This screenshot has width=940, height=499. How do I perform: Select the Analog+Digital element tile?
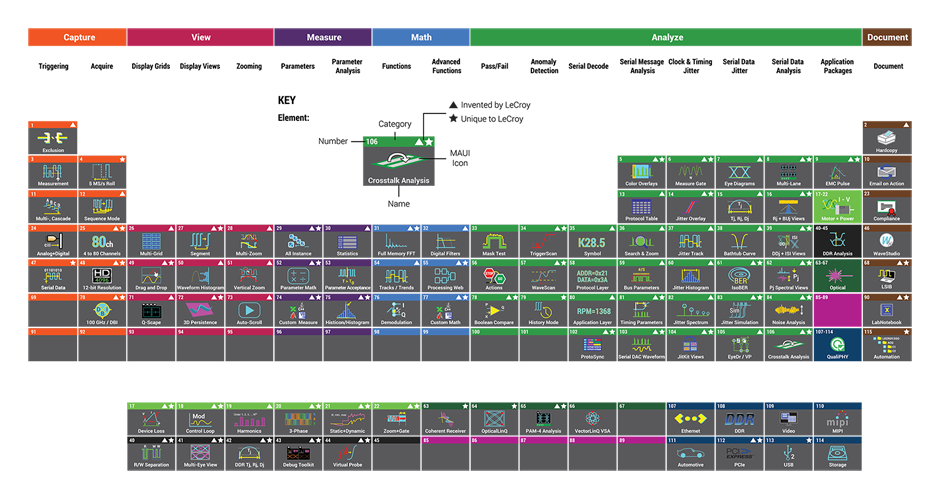(53, 242)
